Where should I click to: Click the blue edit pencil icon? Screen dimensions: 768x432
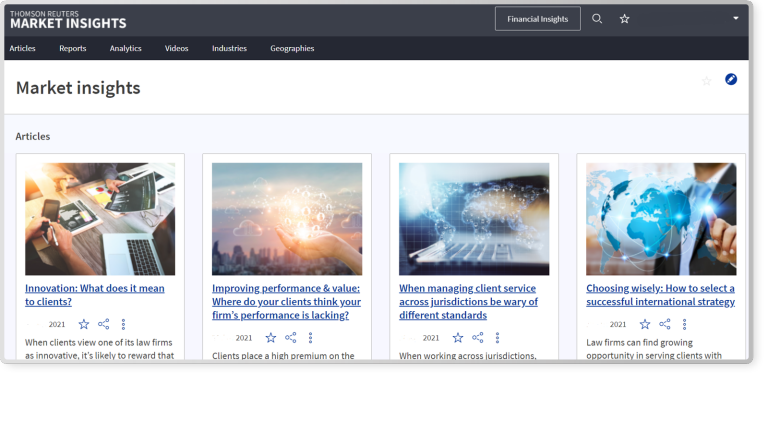coord(731,79)
